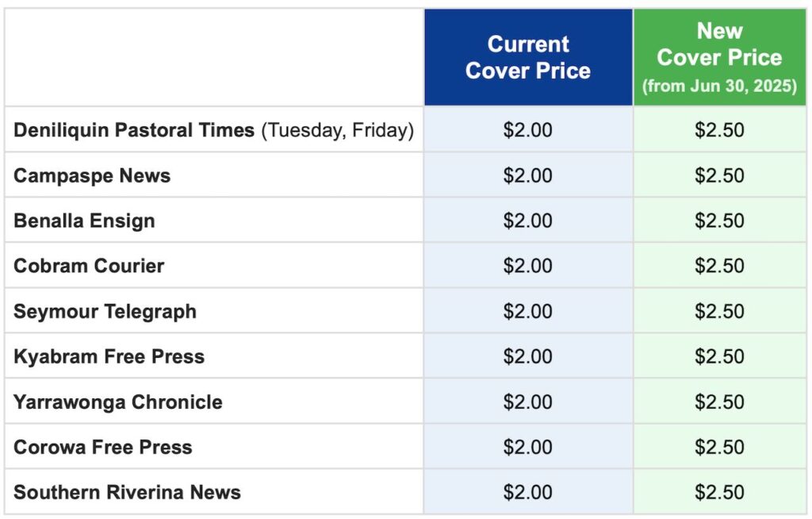Select Kyabram Free Press new price cell
Screen dimensions: 812x519
point(719,356)
